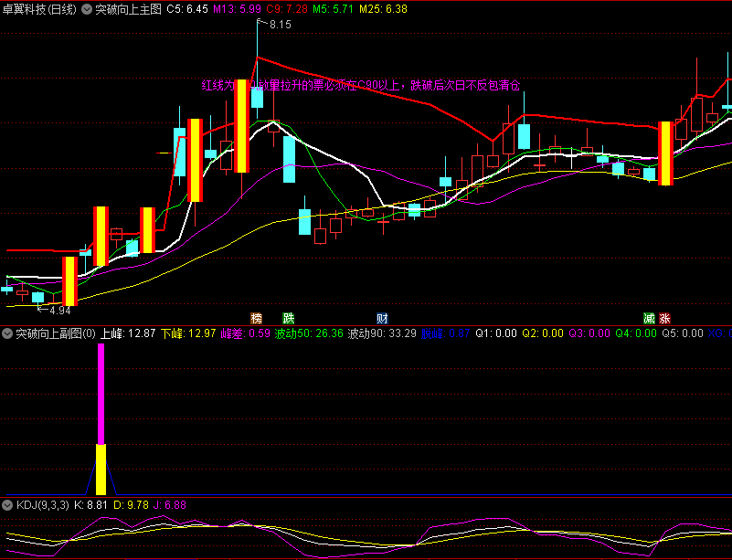Image resolution: width=732 pixels, height=560 pixels.
Task: Select the M5: 5.71 readout
Action: (334, 9)
